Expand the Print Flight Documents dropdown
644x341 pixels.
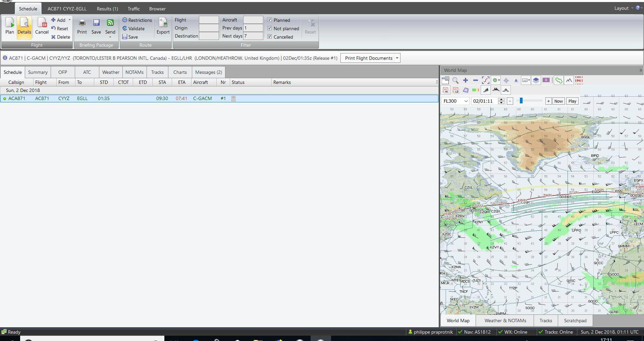click(397, 58)
